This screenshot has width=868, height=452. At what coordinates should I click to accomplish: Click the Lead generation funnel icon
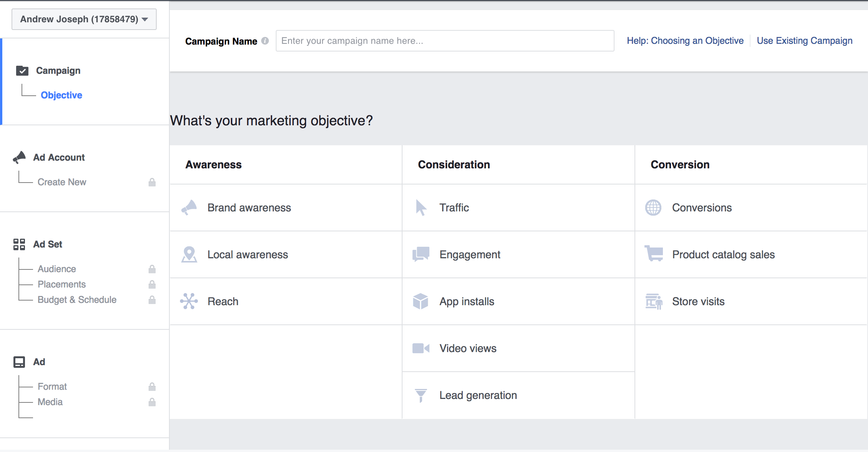pos(421,395)
